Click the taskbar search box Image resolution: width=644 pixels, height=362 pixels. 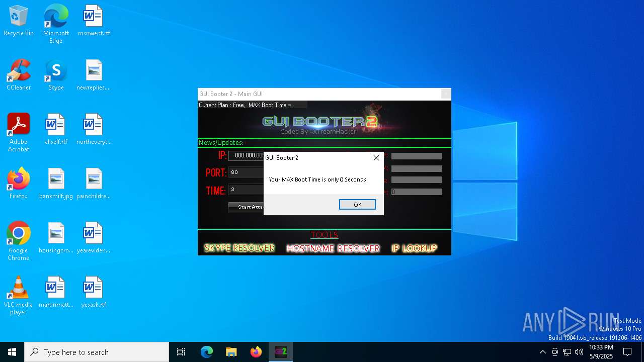(x=97, y=352)
